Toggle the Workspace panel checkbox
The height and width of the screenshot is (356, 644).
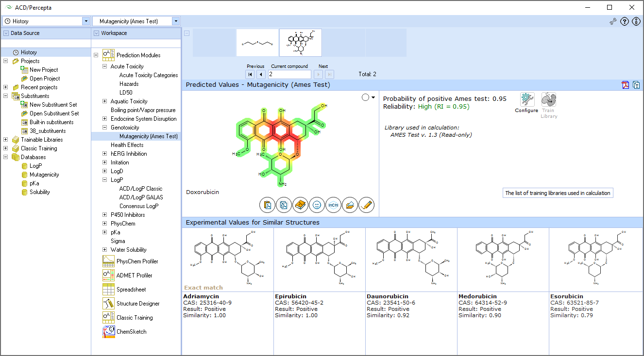[95, 32]
